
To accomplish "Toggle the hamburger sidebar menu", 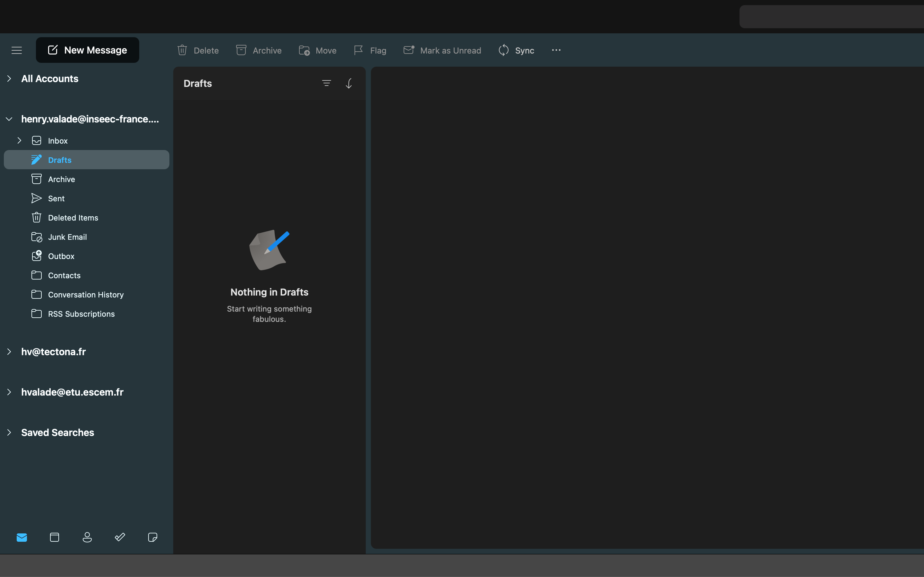I will (x=16, y=50).
